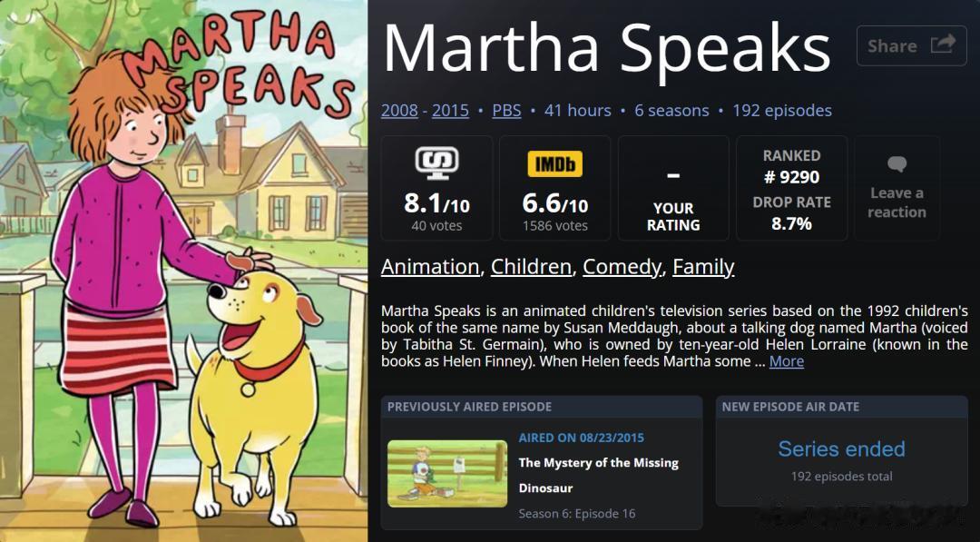Visit the PBS network link
This screenshot has height=542, width=980.
click(x=506, y=111)
